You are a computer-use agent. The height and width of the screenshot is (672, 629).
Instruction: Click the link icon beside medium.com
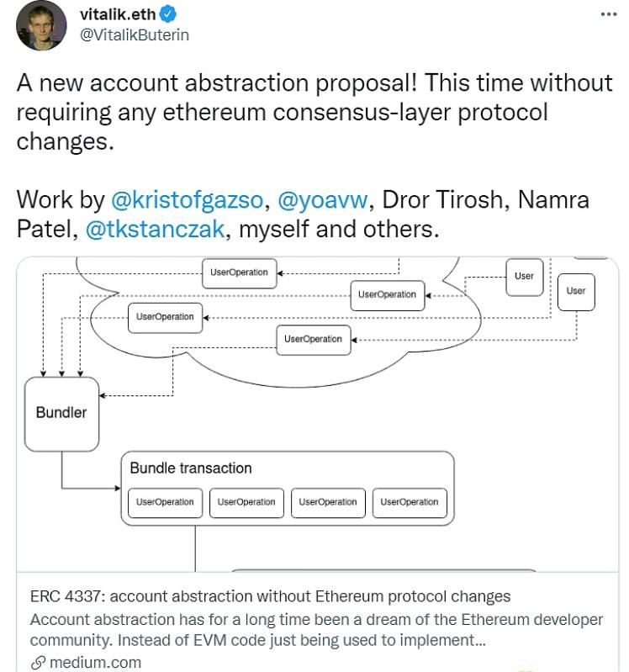click(38, 663)
